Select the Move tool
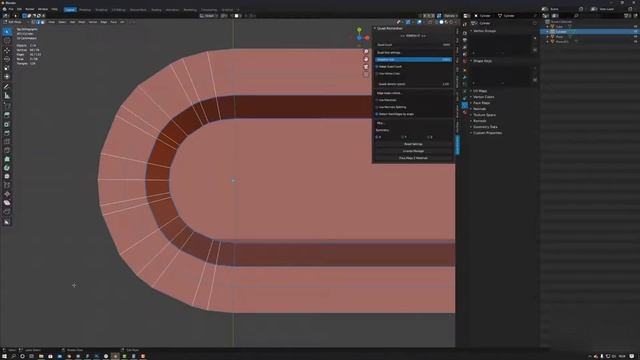The width and height of the screenshot is (640, 360). point(7,51)
